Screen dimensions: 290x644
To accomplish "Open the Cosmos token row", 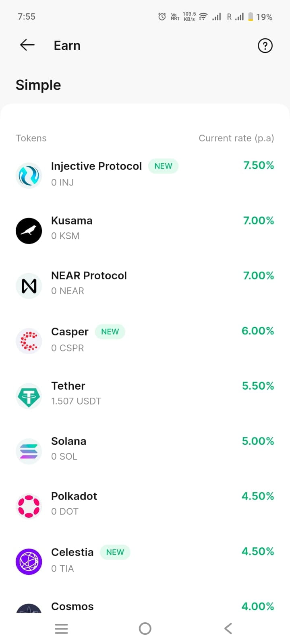I will point(72,607).
